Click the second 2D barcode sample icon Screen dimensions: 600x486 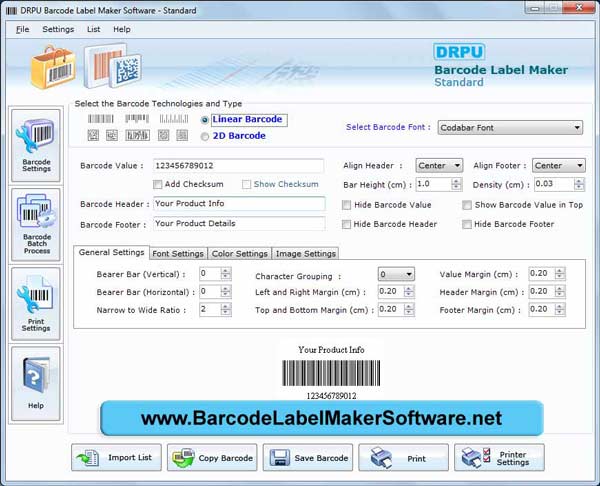pos(112,135)
